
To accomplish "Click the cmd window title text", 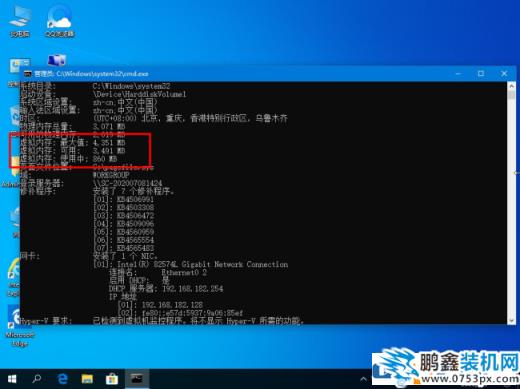I will click(x=91, y=74).
